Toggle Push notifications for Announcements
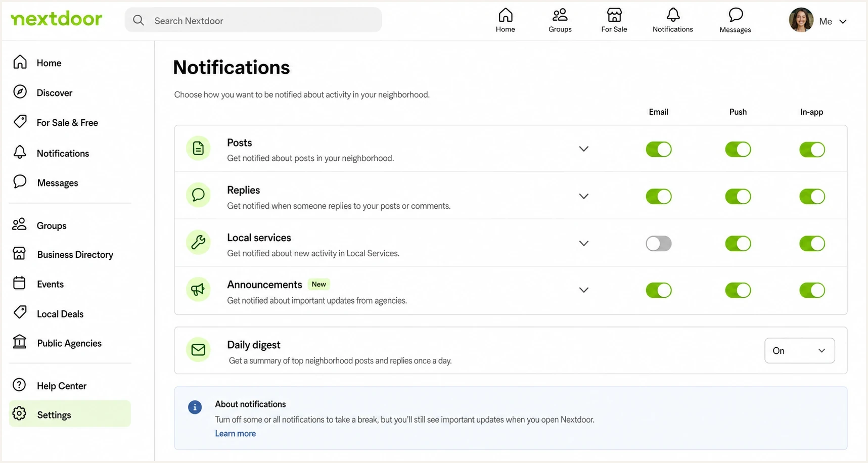This screenshot has height=463, width=868. pos(738,290)
